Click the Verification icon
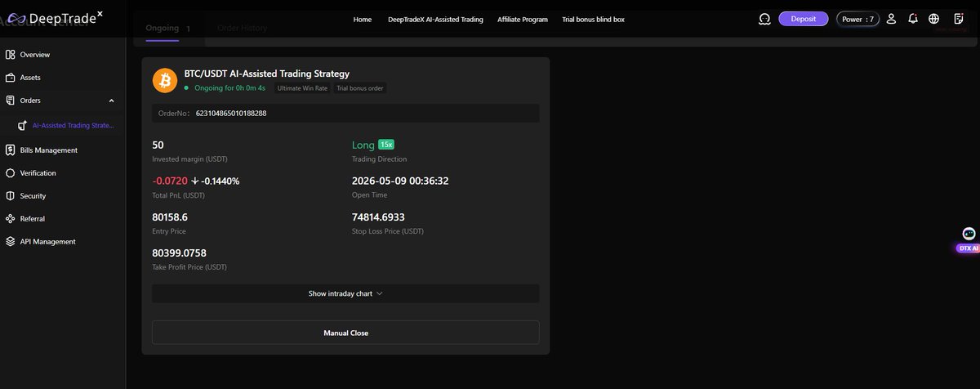The height and width of the screenshot is (389, 980). (x=10, y=173)
